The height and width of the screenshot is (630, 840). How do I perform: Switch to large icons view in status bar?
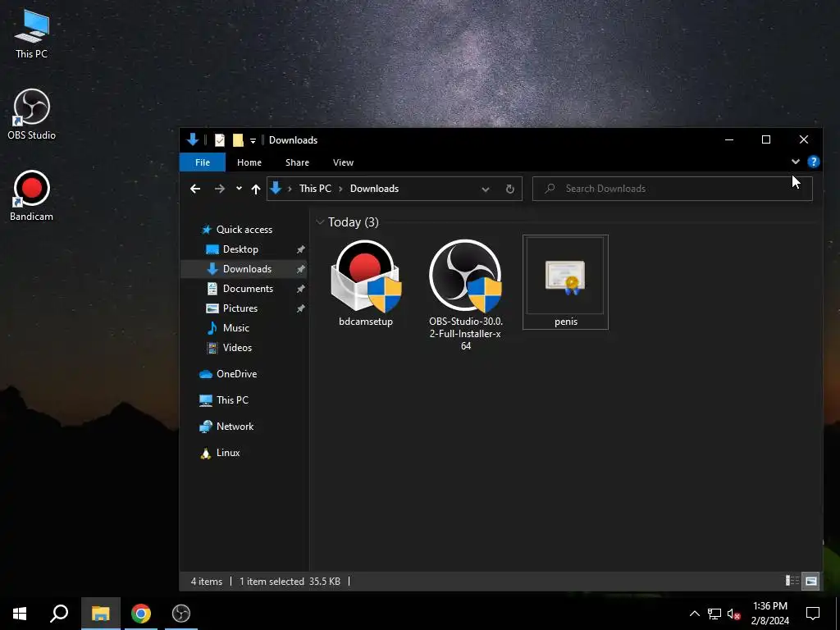811,581
